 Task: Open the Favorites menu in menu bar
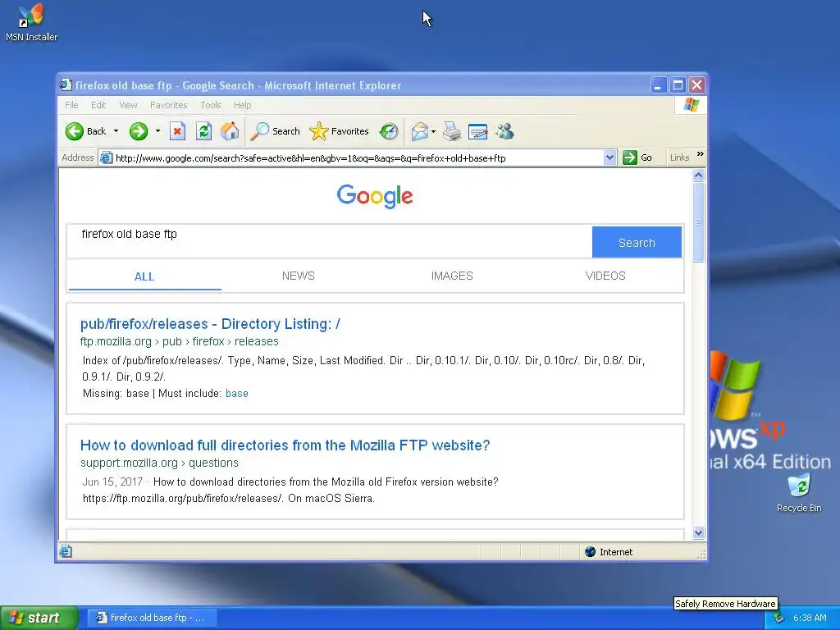tap(169, 105)
